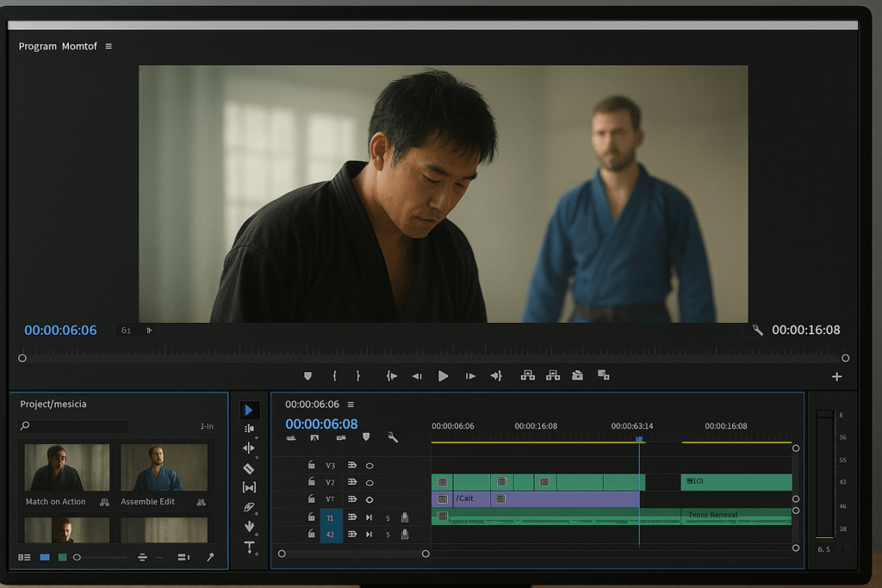Enable sync lock on the V1 track

pos(351,500)
